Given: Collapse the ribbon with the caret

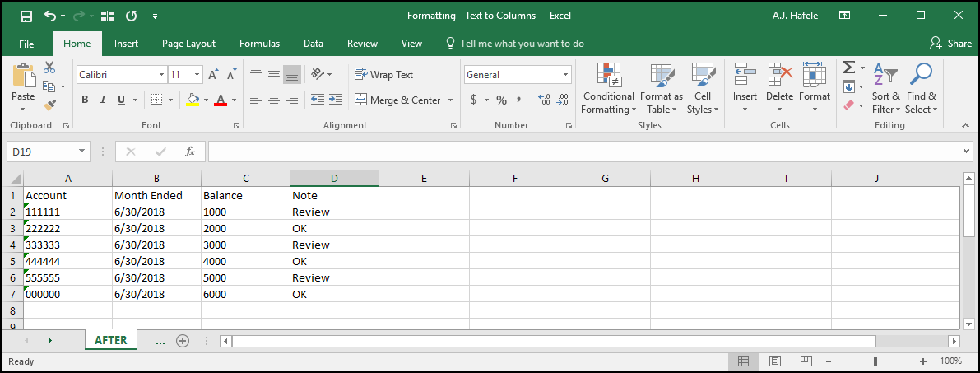Looking at the screenshot, I should pos(965,126).
